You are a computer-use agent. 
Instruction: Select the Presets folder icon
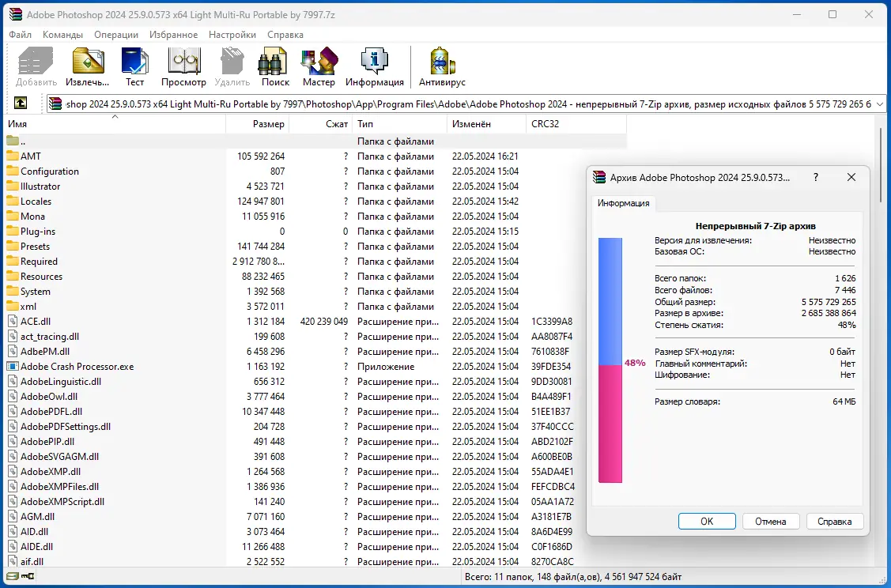(x=13, y=246)
